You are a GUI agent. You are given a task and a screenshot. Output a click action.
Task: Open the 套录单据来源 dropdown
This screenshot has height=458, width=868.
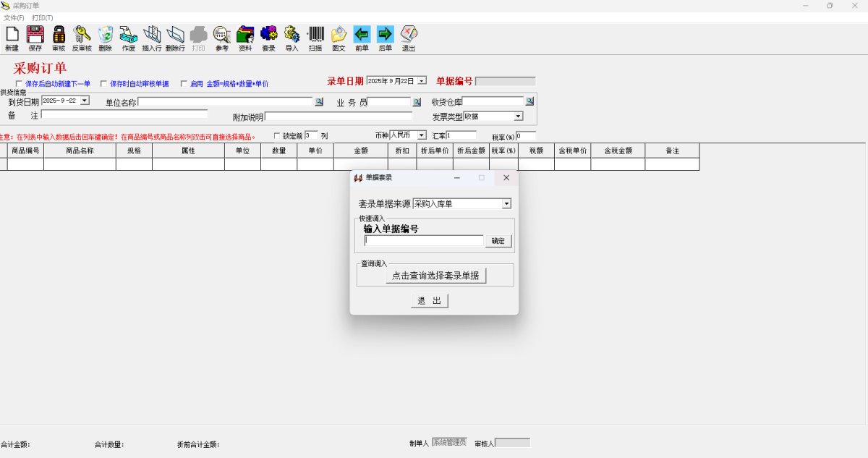point(506,203)
